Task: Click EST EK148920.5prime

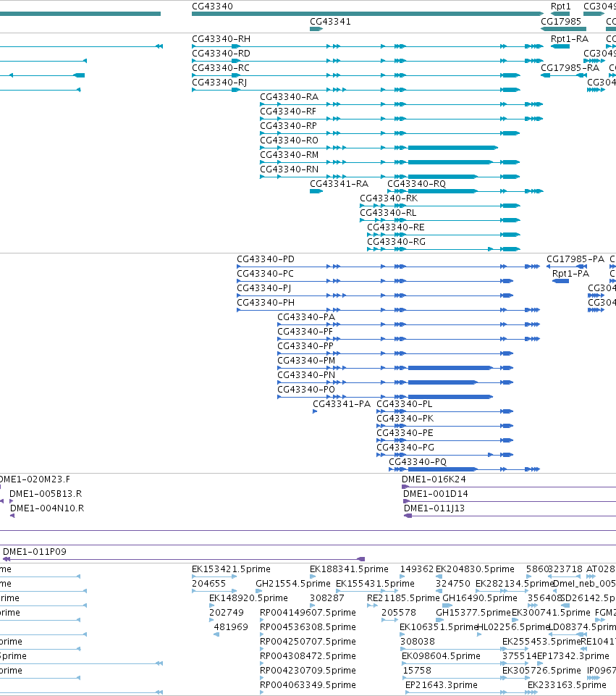Action: coord(248,598)
